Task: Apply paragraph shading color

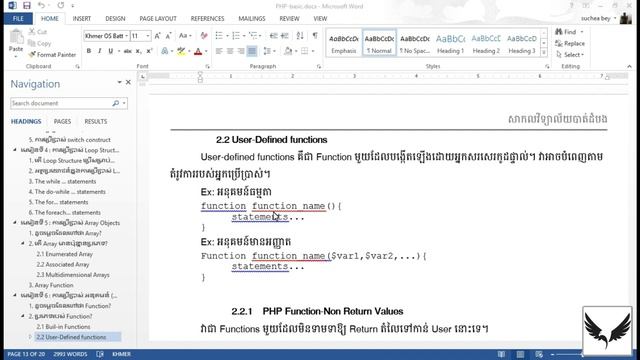Action: 288,51
